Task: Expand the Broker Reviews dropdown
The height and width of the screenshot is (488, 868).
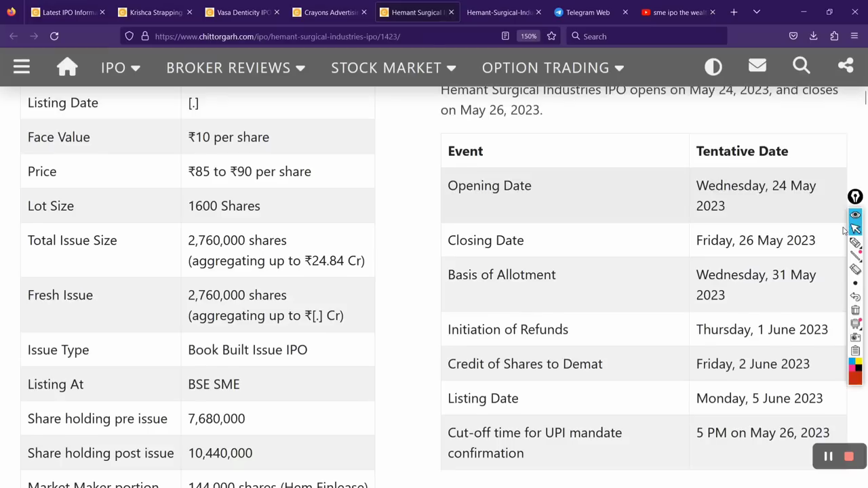Action: pos(235,68)
